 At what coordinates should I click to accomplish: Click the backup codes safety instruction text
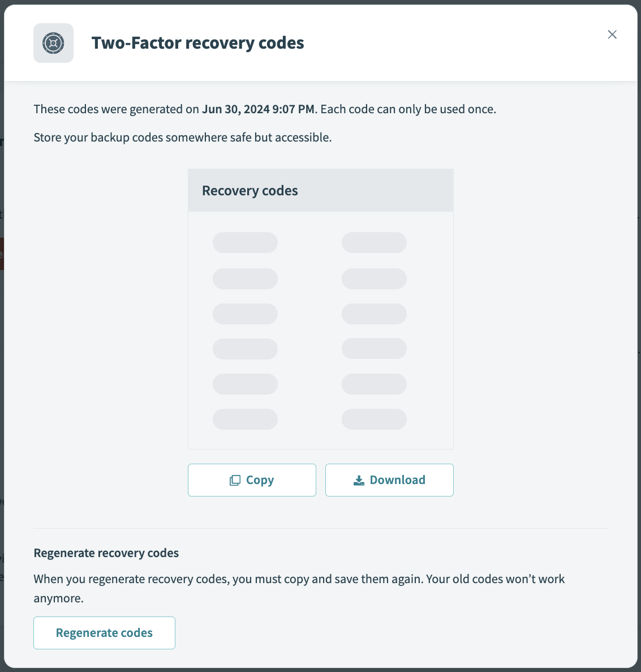coord(183,137)
